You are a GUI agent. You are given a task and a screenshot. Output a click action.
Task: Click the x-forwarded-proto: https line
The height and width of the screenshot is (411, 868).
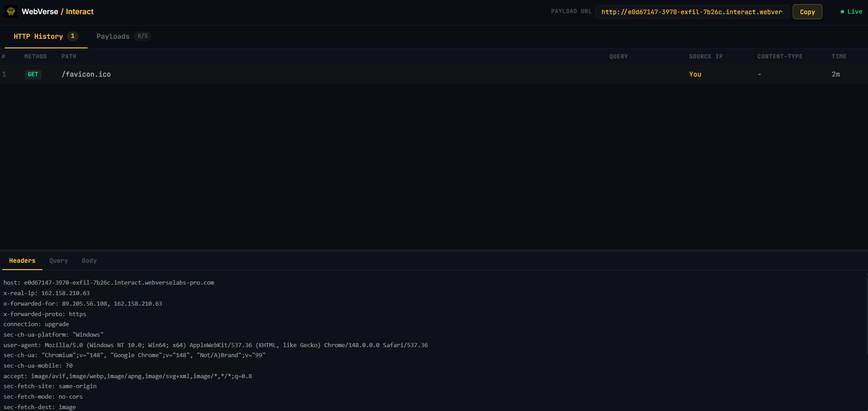coord(45,314)
